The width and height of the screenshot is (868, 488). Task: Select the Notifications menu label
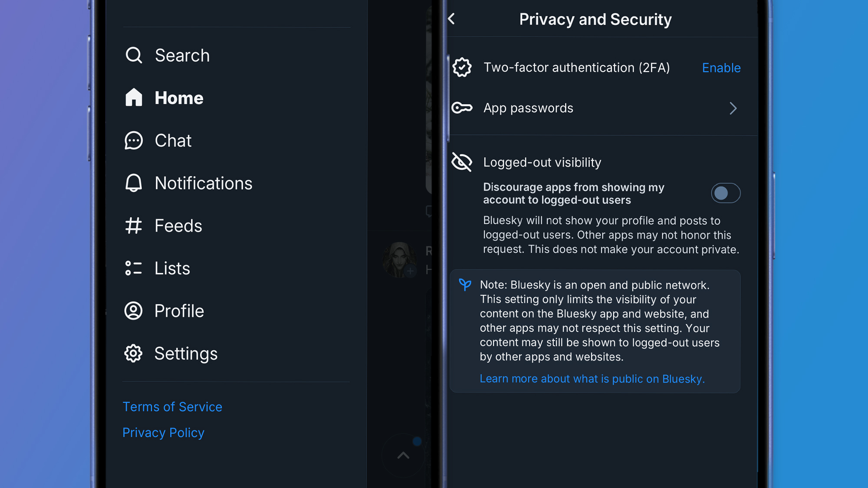coord(204,183)
